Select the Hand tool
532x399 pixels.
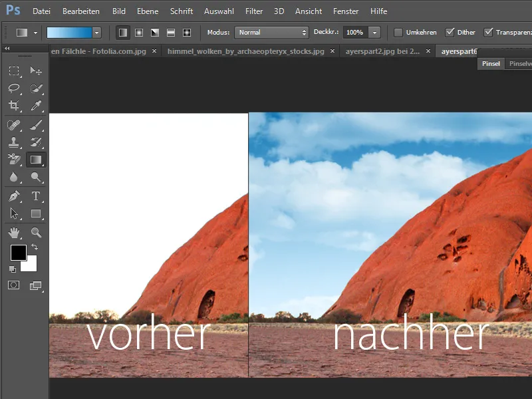(14, 233)
